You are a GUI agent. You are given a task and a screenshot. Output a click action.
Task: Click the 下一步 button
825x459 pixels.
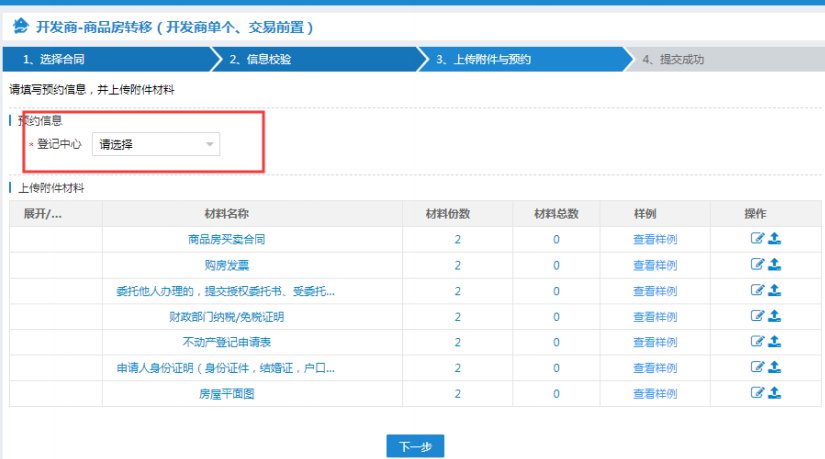415,446
